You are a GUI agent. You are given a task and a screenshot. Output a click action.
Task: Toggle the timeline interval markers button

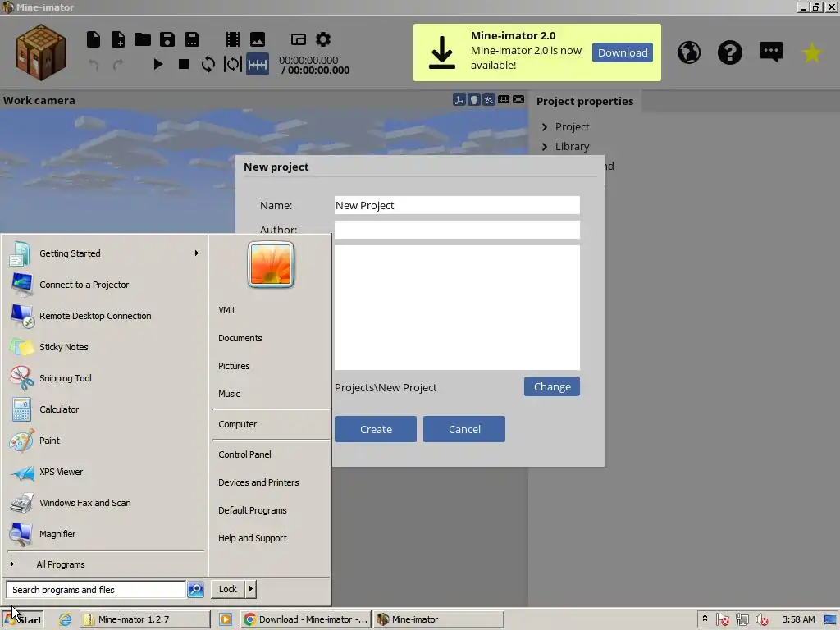258,64
